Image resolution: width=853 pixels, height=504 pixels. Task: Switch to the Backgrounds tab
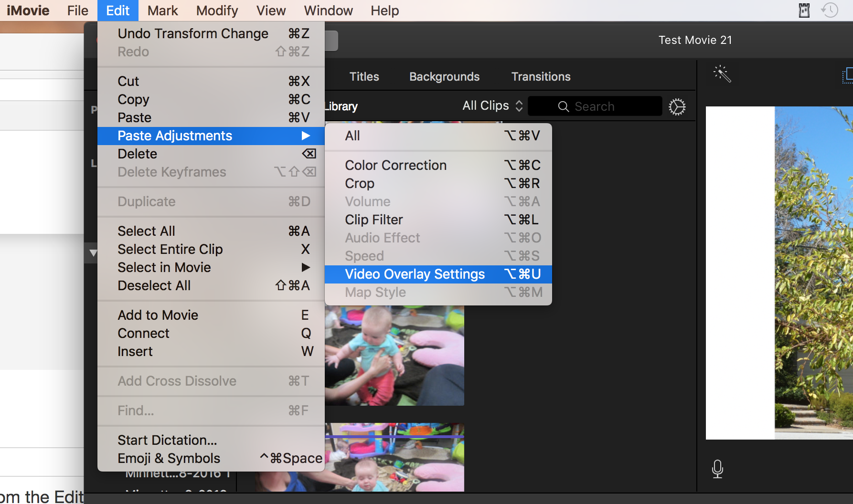coord(444,76)
